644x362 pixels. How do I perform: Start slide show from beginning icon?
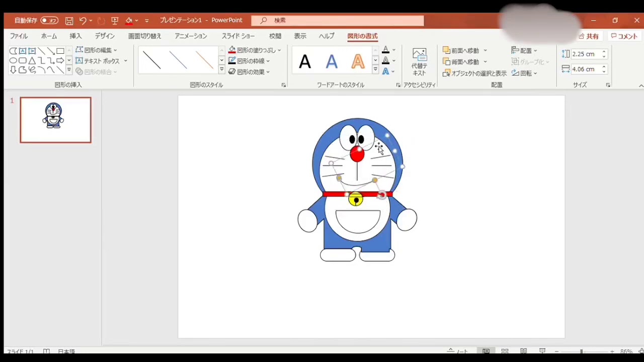(115, 21)
